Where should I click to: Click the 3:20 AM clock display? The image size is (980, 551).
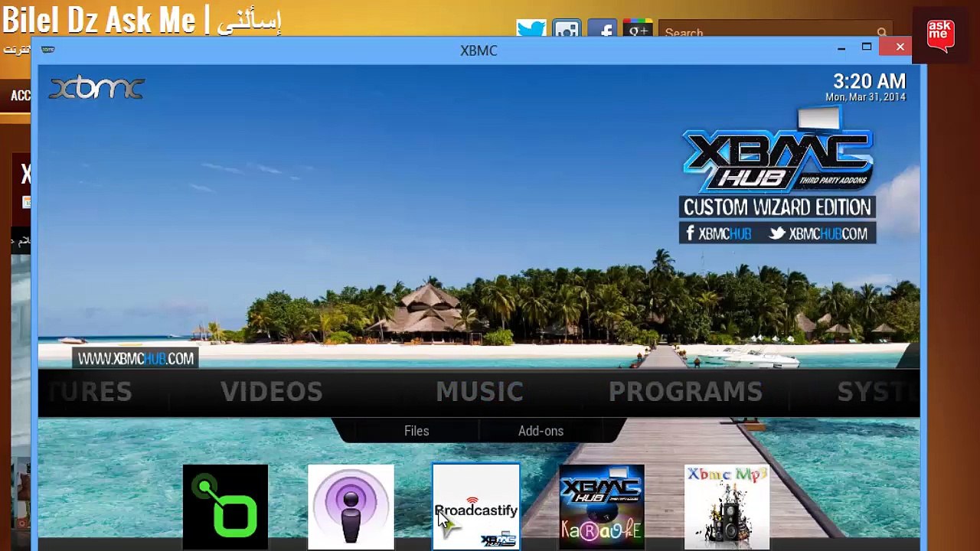click(869, 81)
